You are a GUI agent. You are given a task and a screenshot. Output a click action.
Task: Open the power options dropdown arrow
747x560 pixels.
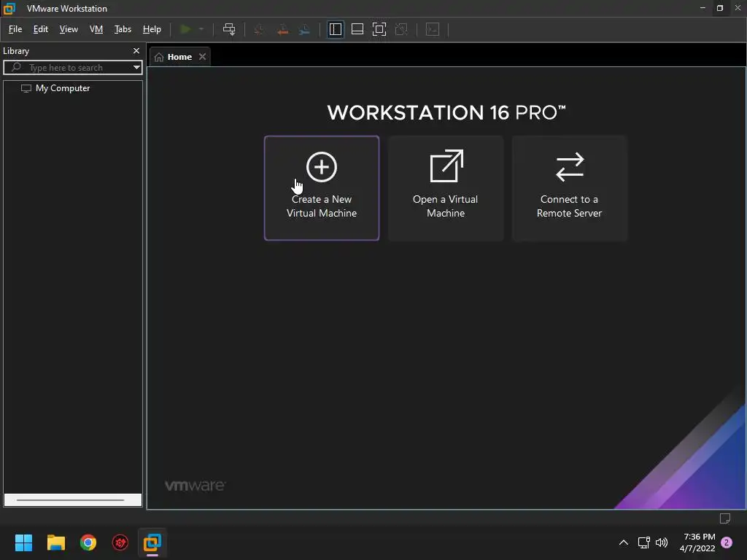pos(201,29)
